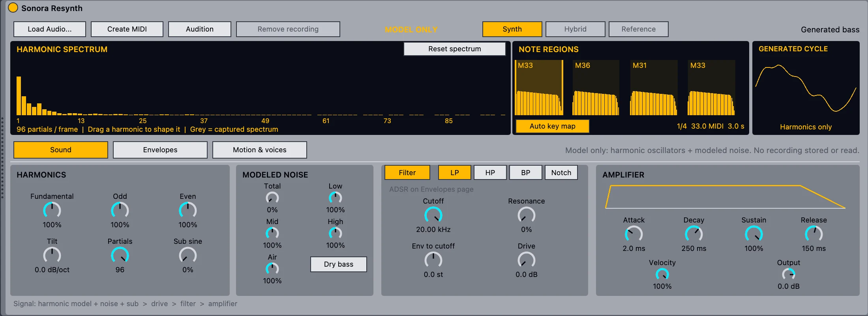Select BP filter type
Screen dimensions: 868x316
click(526, 172)
